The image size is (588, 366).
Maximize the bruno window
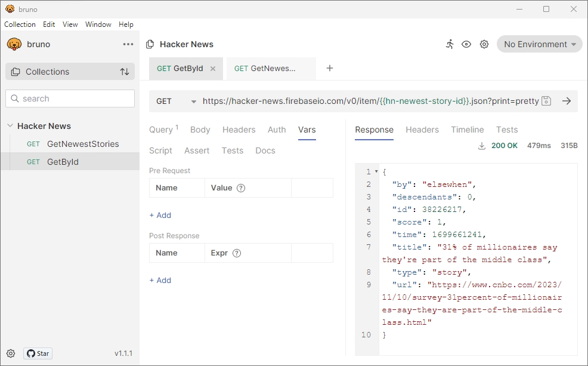[546, 9]
